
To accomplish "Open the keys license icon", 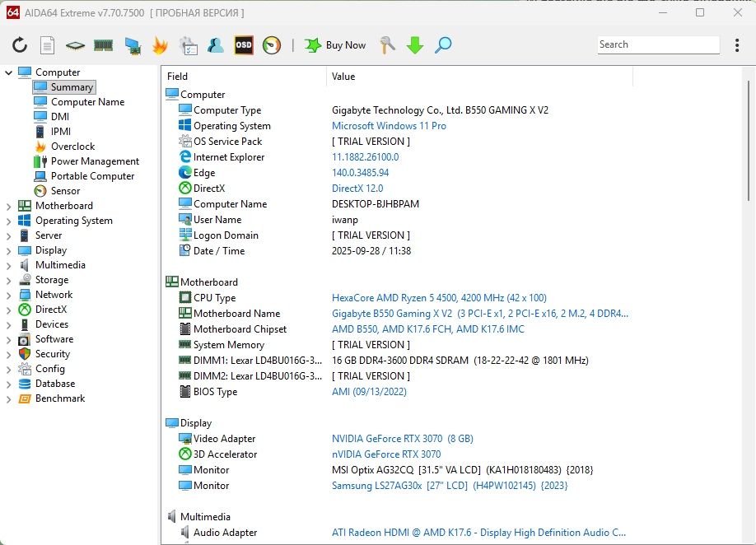I will pos(387,45).
